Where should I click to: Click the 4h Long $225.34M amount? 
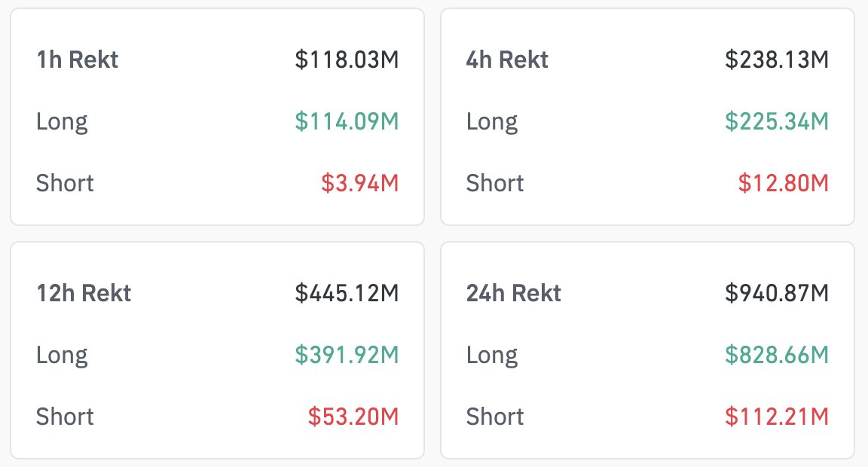tap(777, 121)
